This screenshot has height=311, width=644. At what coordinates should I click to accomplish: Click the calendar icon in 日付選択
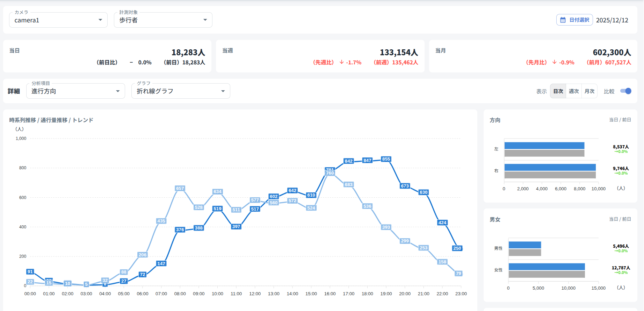tap(563, 20)
